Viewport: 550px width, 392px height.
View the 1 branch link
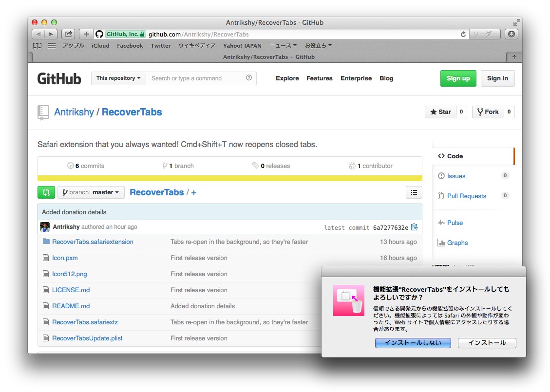click(178, 166)
